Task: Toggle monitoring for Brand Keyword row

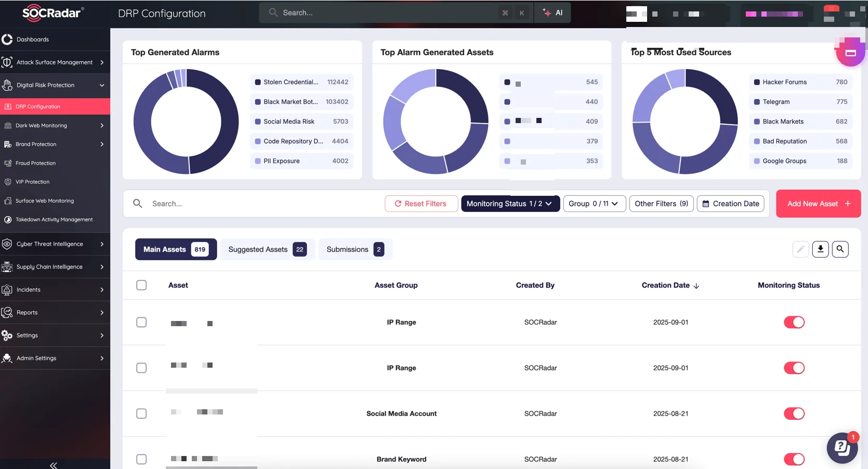Action: pyautogui.click(x=794, y=459)
